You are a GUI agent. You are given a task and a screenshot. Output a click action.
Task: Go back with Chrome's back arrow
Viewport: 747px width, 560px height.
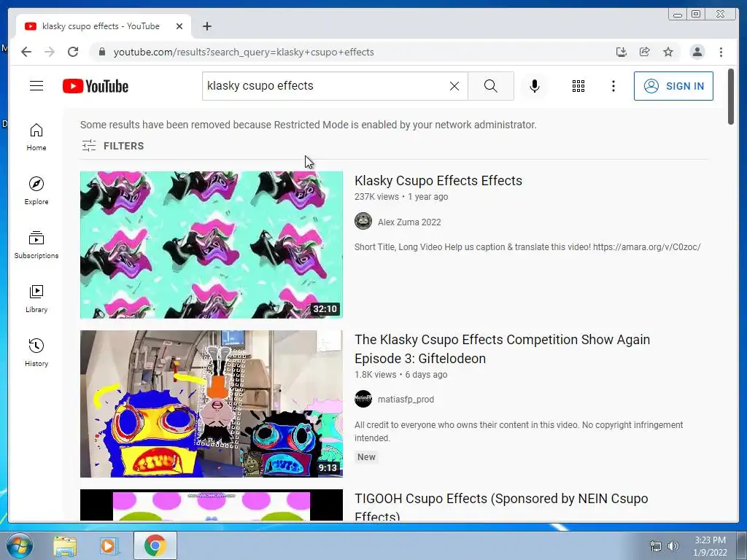coord(26,52)
